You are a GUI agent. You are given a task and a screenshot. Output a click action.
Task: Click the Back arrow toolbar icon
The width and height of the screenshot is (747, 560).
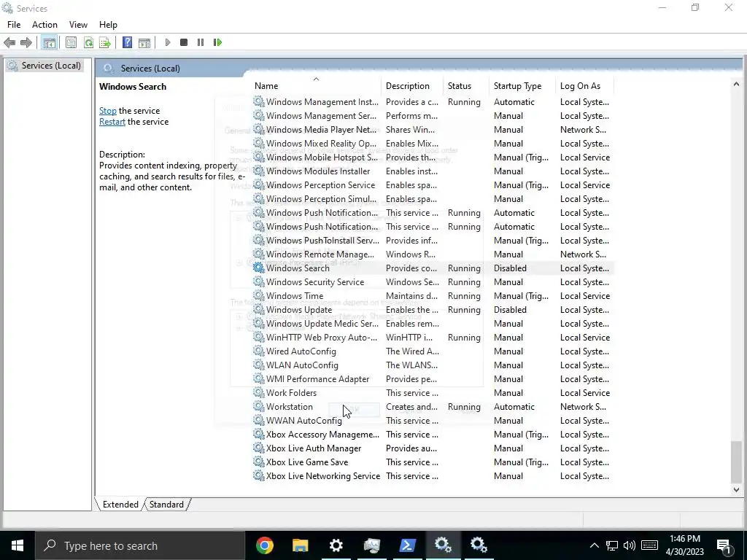coord(9,42)
